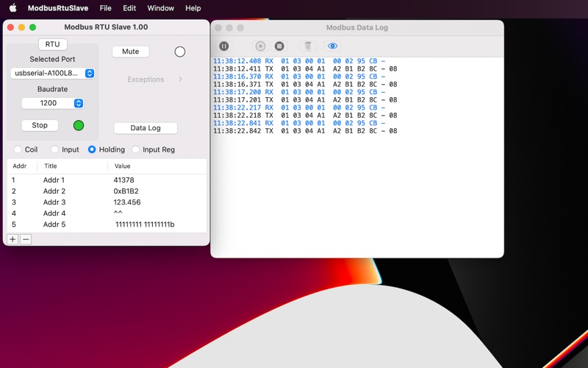The width and height of the screenshot is (588, 368).
Task: Click log line 11:38:16.370 RX
Action: [299, 77]
